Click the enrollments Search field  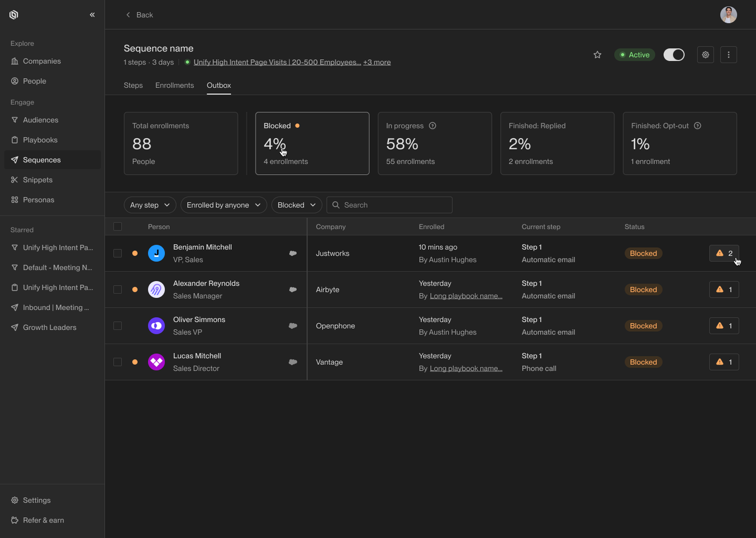pos(394,205)
